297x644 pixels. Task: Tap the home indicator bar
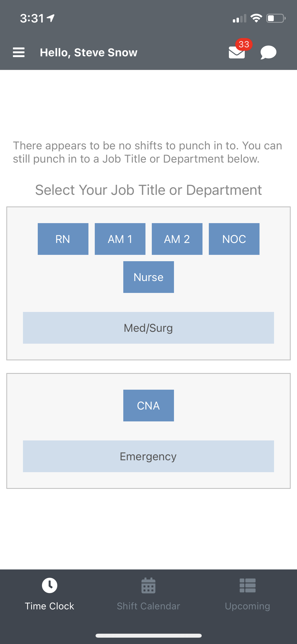(148, 636)
